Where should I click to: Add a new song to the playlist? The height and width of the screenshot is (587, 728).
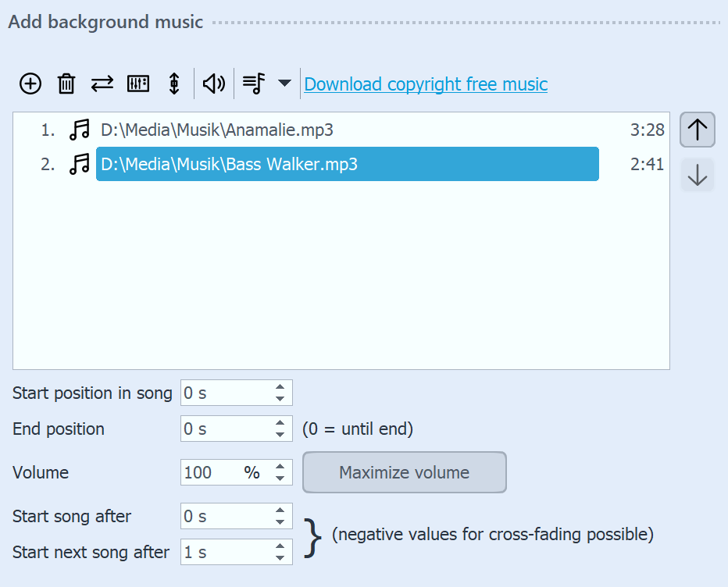tap(30, 84)
